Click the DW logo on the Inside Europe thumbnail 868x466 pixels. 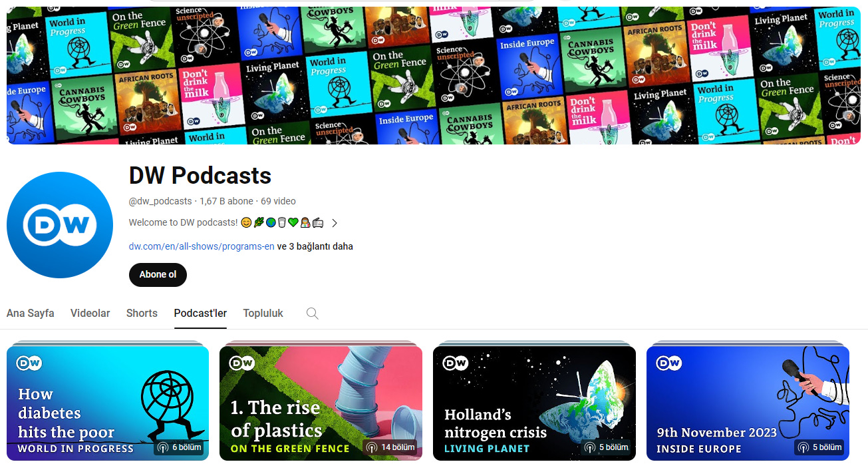pyautogui.click(x=669, y=363)
